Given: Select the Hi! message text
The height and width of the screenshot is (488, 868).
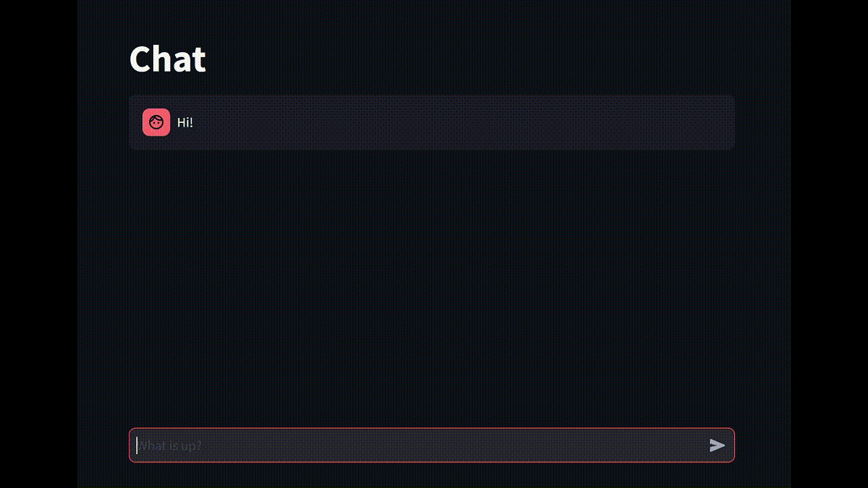Looking at the screenshot, I should [185, 122].
